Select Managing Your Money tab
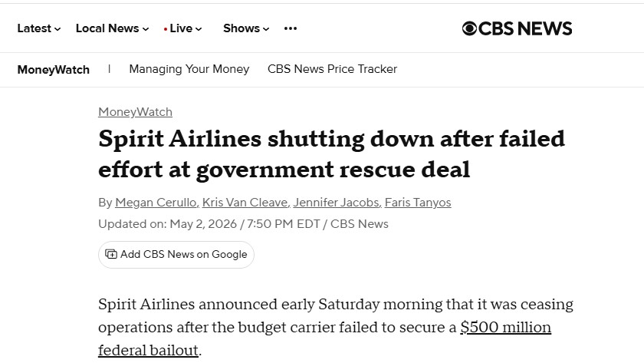Screen dimensions: 644x363 pos(189,69)
